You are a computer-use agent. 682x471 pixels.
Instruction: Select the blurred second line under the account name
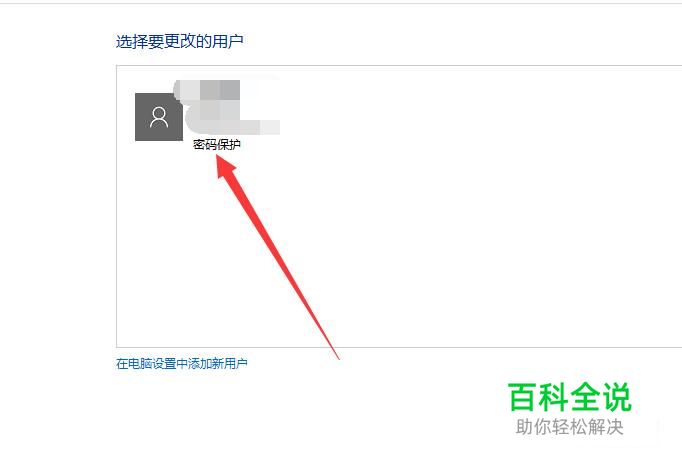pyautogui.click(x=233, y=117)
